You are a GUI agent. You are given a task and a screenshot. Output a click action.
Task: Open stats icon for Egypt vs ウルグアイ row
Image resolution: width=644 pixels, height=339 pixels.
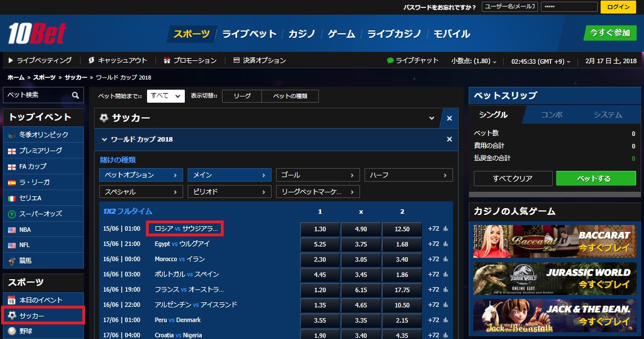click(446, 244)
